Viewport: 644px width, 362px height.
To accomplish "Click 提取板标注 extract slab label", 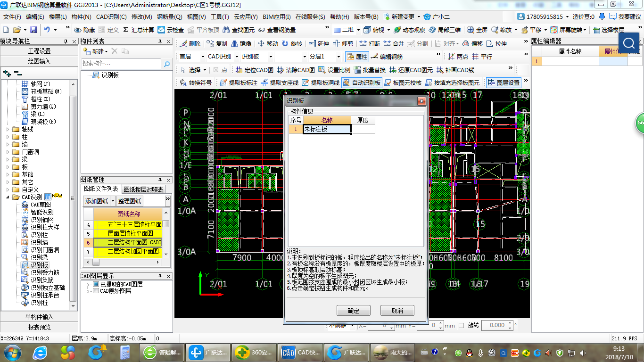I will pos(239,82).
